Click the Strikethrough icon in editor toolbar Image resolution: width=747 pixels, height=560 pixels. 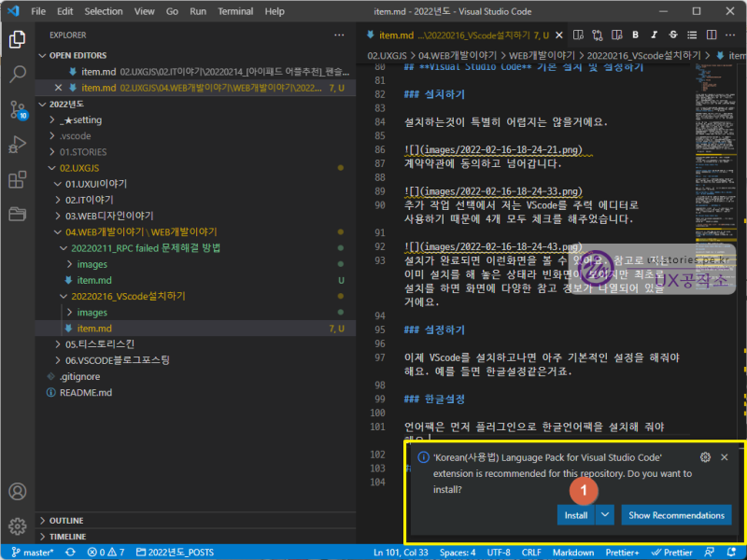[x=672, y=35]
